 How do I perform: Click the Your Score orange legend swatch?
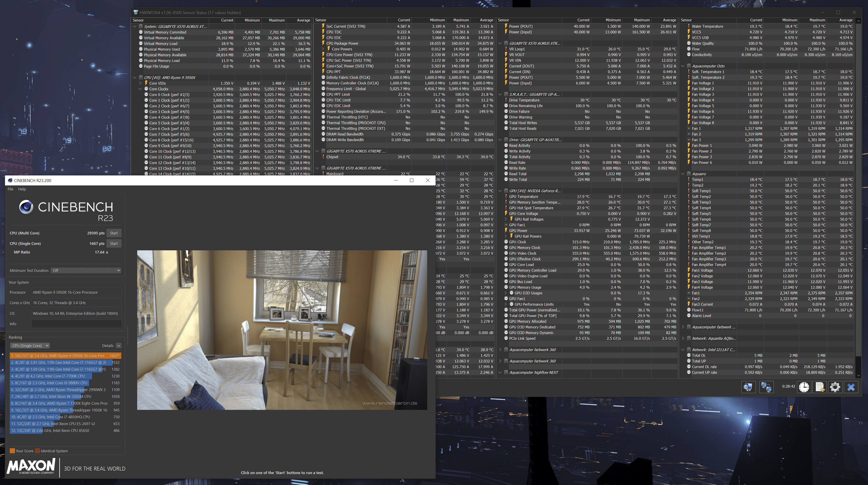click(x=12, y=451)
